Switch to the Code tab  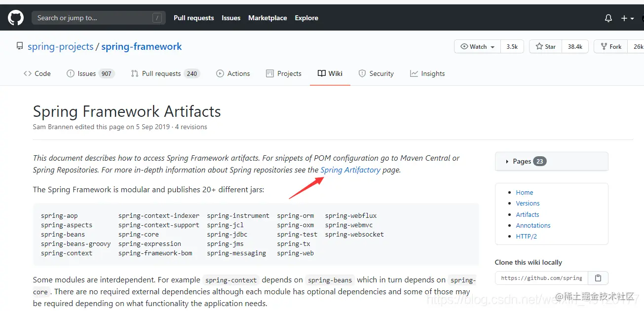click(x=37, y=73)
